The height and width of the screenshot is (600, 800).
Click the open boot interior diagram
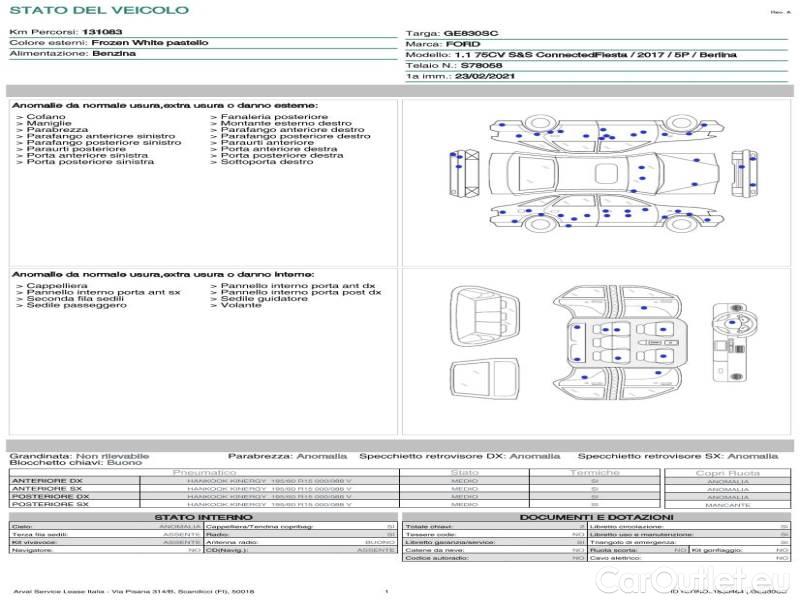[x=485, y=316]
